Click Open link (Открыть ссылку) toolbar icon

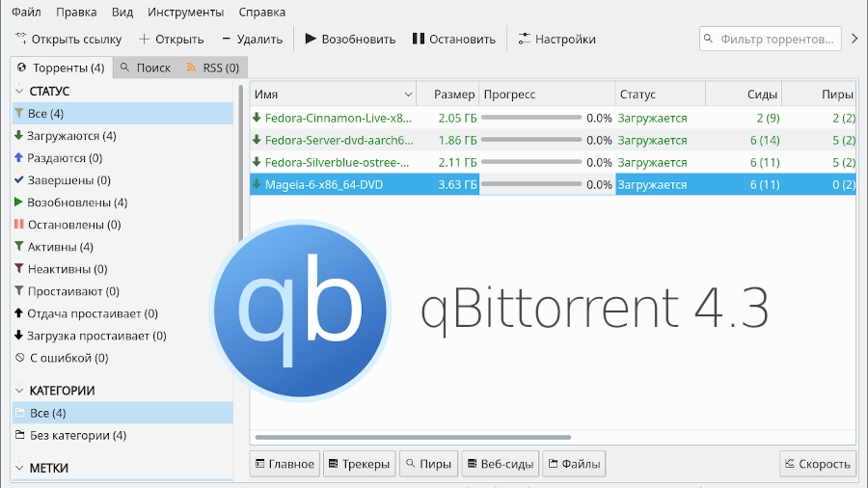pos(20,39)
